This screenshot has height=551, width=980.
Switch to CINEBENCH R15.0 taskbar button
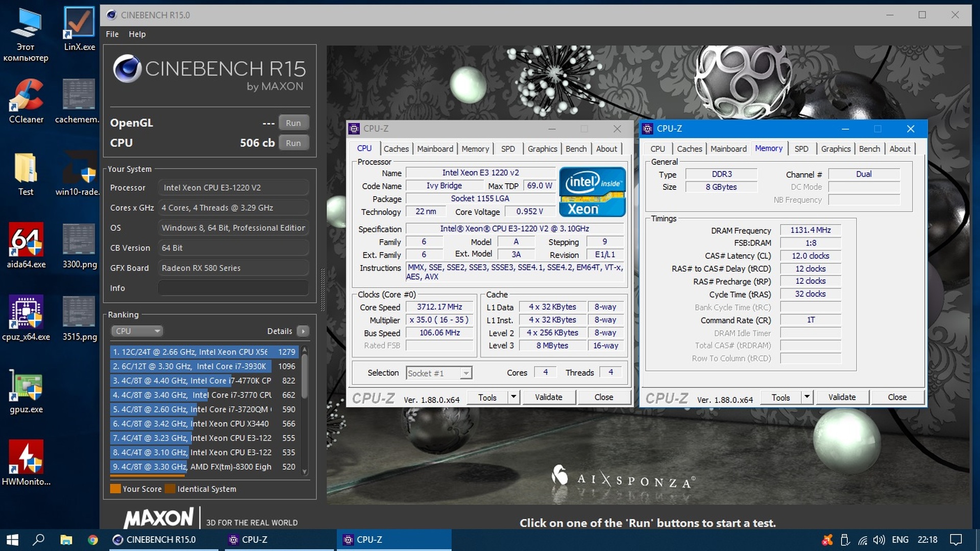click(x=164, y=540)
